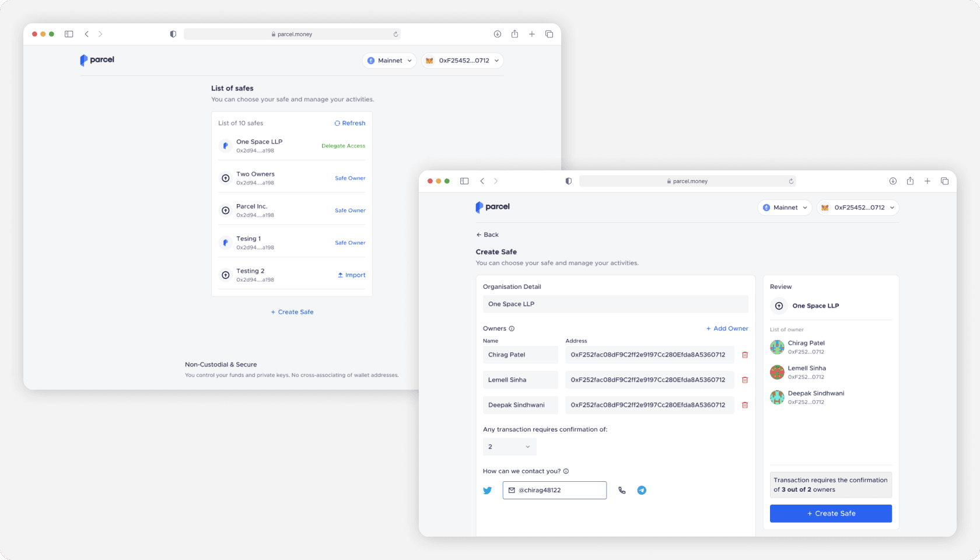Open the Mainnet network dropdown in the back window

click(389, 61)
